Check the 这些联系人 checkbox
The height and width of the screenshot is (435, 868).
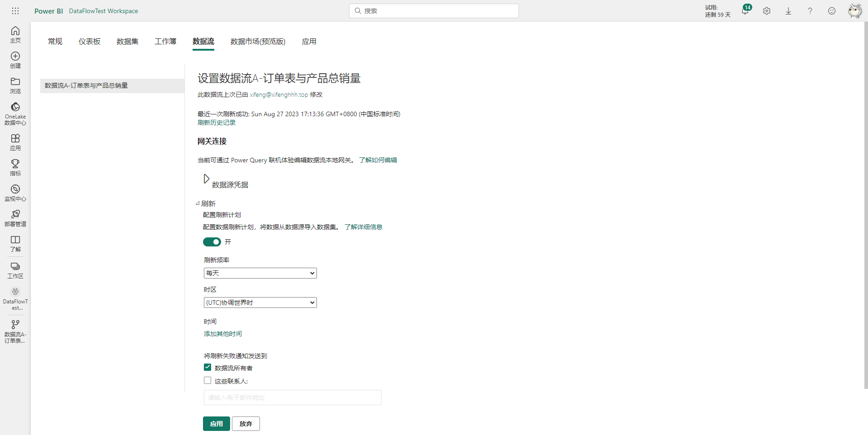click(208, 381)
